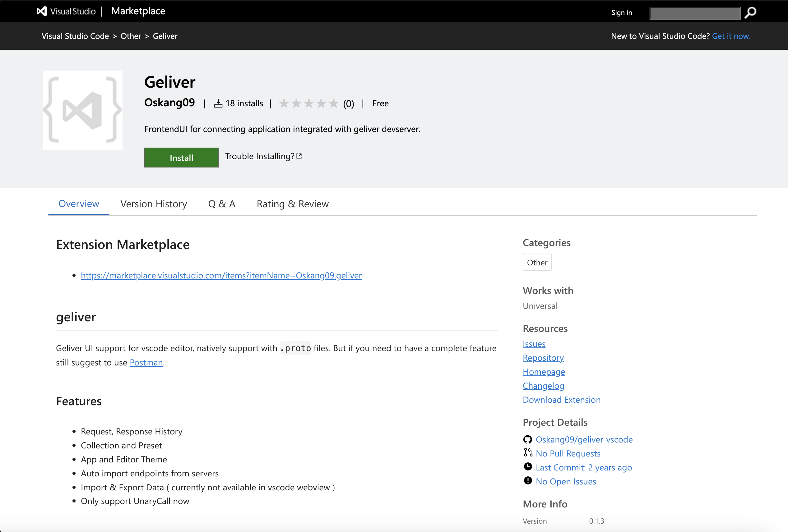Click the Other category tag
Image resolution: width=788 pixels, height=532 pixels.
click(537, 262)
